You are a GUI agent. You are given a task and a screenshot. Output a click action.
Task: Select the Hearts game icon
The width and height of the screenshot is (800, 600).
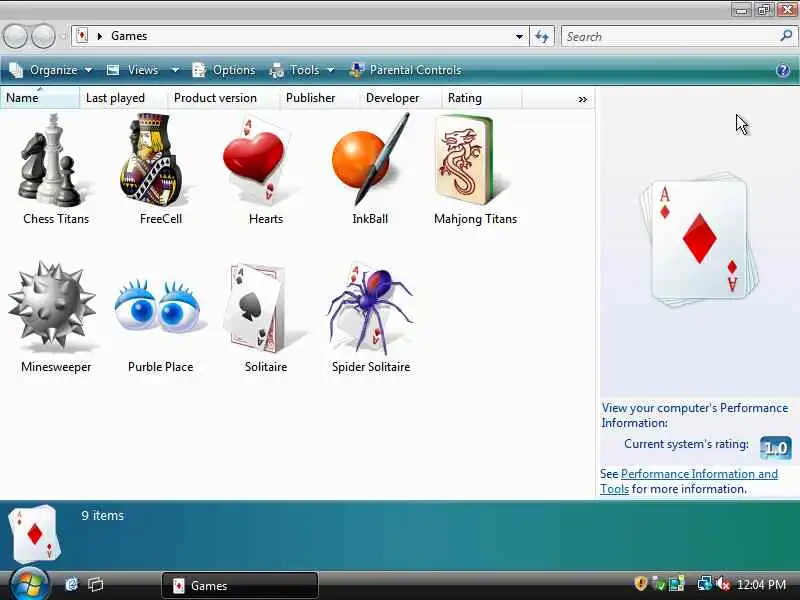click(256, 161)
